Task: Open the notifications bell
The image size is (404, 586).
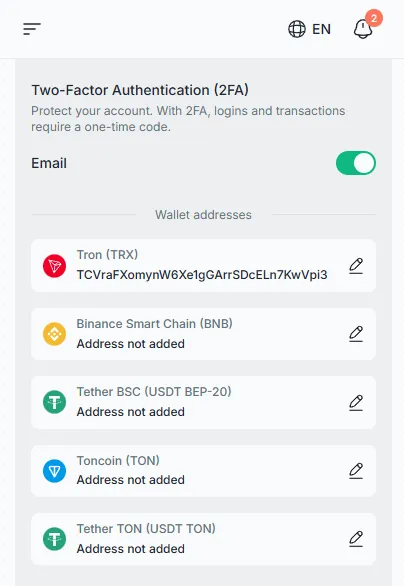Action: tap(363, 29)
